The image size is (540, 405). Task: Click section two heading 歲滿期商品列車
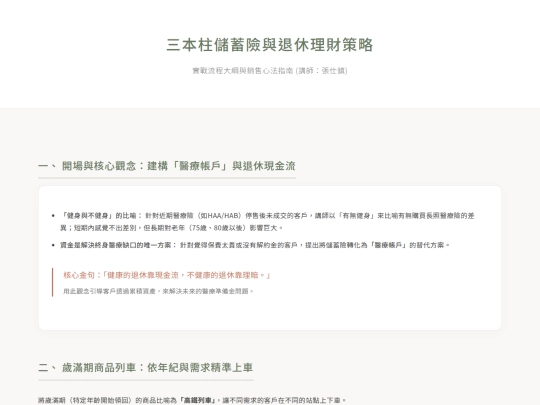click(146, 367)
